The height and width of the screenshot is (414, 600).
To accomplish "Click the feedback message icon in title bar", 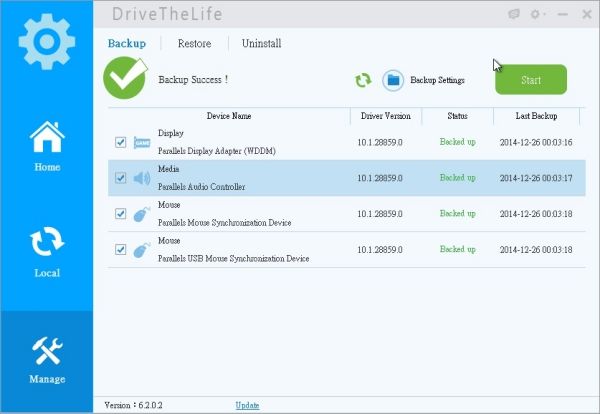I will pyautogui.click(x=514, y=15).
